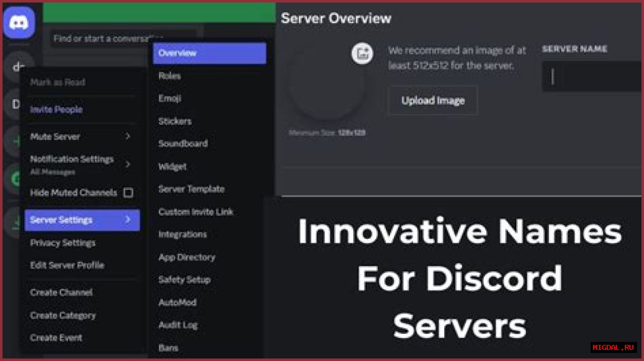This screenshot has height=361, width=644.
Task: Expand the Notification Settings submenu arrow
Action: [128, 164]
